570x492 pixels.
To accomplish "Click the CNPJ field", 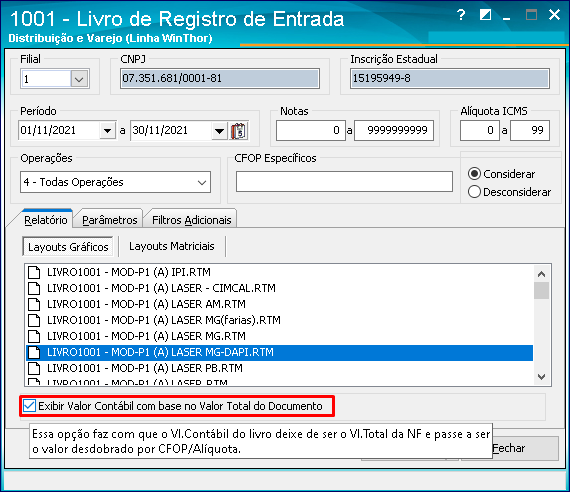I will pos(220,78).
